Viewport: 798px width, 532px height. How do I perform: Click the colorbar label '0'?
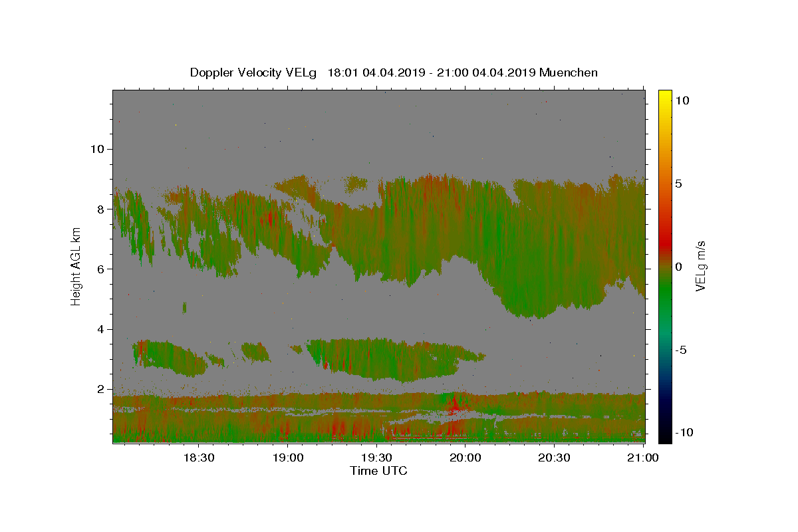coord(678,267)
